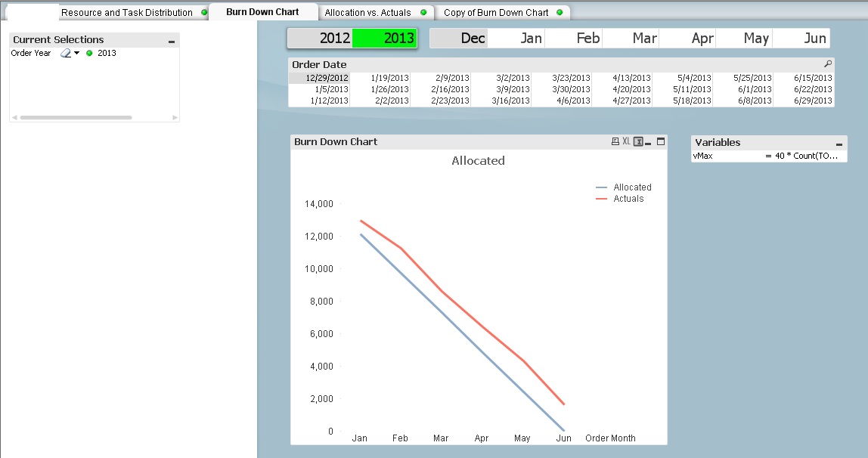Send Burn Down Chart to Excel (XL)
Viewport: 868px width, 458px height.
click(626, 141)
